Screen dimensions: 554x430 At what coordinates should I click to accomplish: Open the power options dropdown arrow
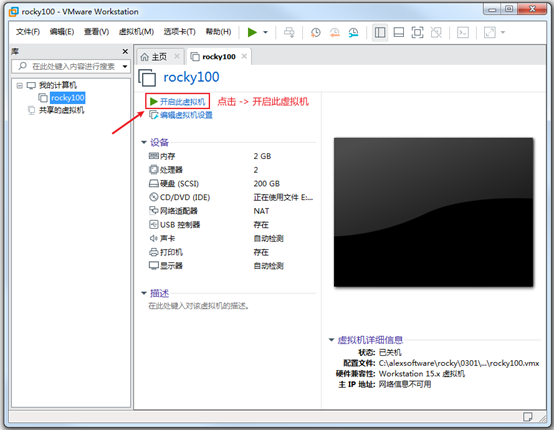coord(265,33)
